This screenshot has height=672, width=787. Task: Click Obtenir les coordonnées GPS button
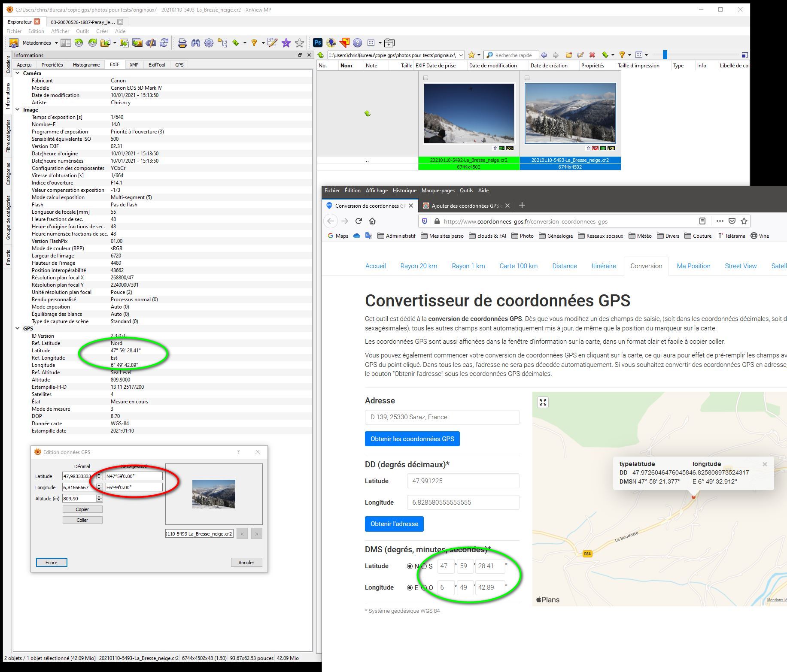click(412, 439)
